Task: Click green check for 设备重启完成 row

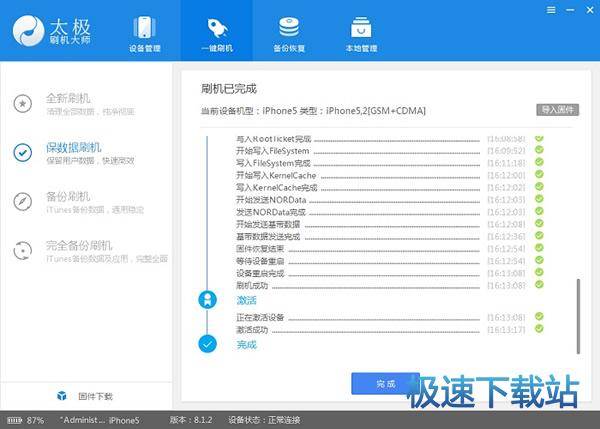Action: pos(539,272)
